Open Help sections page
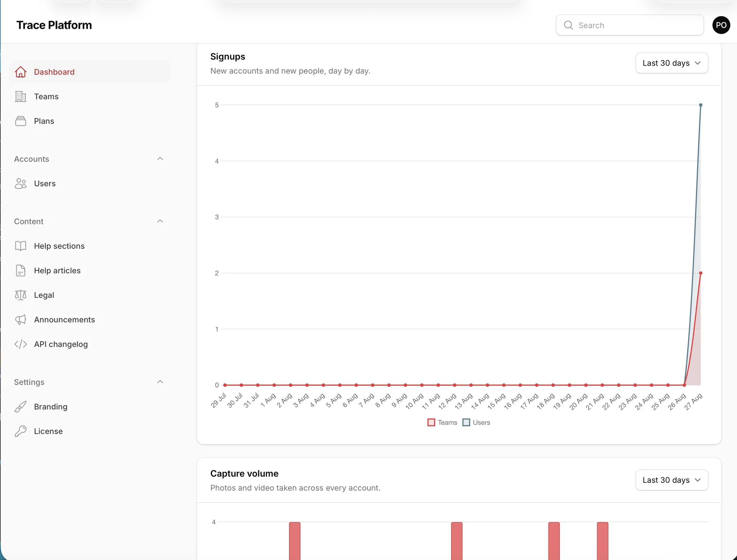This screenshot has height=560, width=737. [x=90, y=246]
